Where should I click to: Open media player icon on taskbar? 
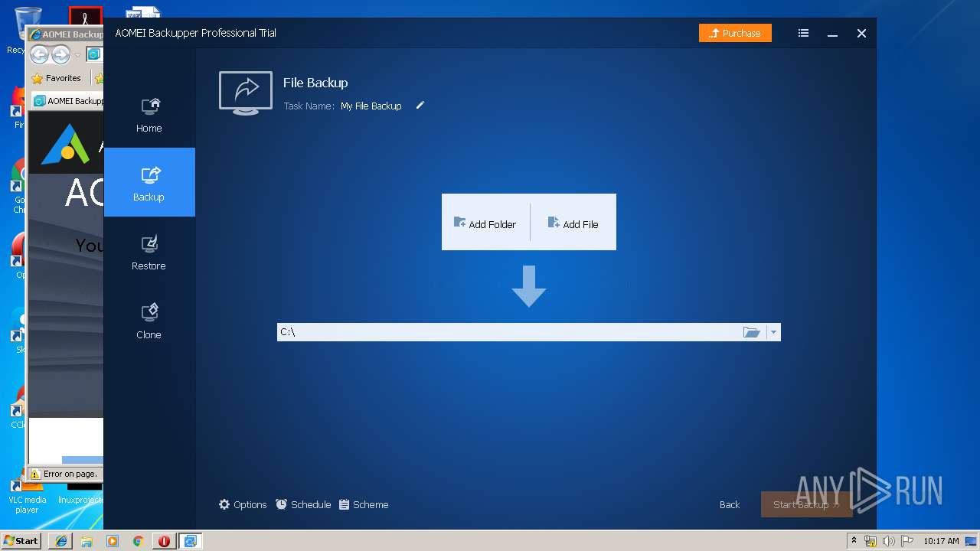[113, 541]
